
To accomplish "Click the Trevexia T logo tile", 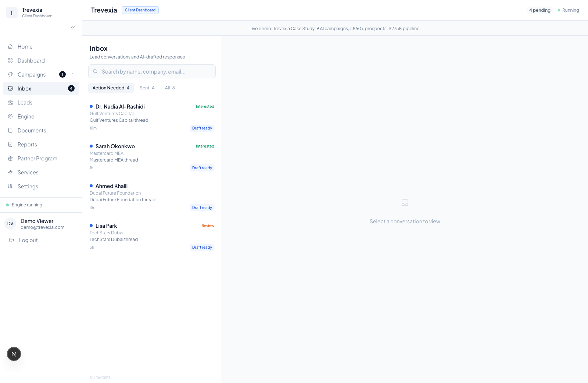I will (x=12, y=13).
